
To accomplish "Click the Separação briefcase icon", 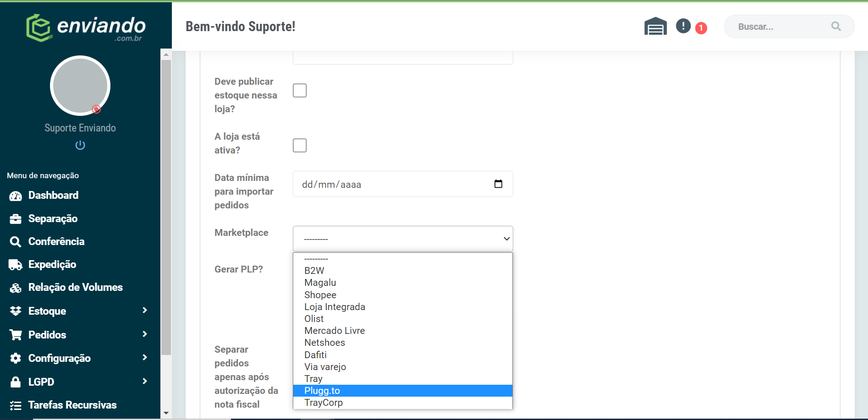I will [x=16, y=219].
